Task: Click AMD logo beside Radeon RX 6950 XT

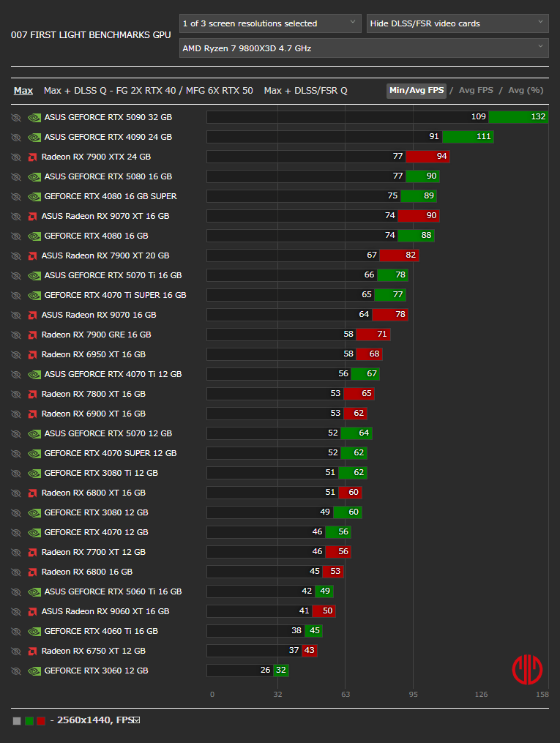Action: [x=33, y=355]
